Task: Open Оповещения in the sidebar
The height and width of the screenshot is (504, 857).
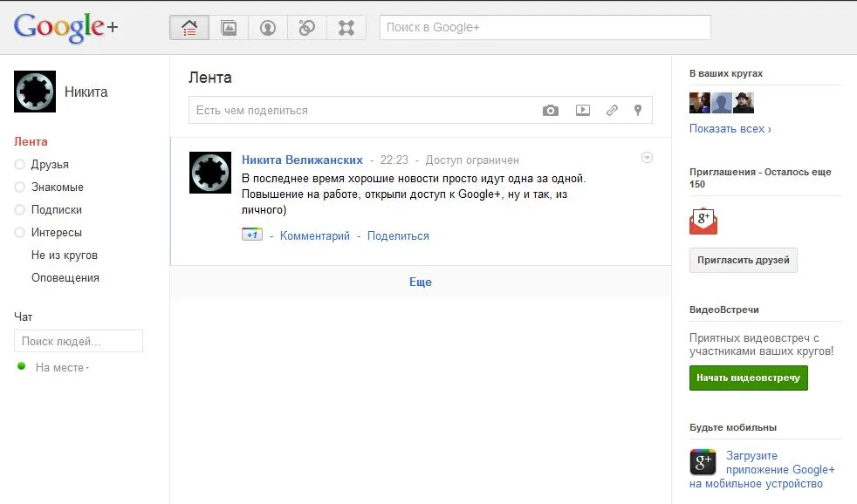Action: point(65,277)
